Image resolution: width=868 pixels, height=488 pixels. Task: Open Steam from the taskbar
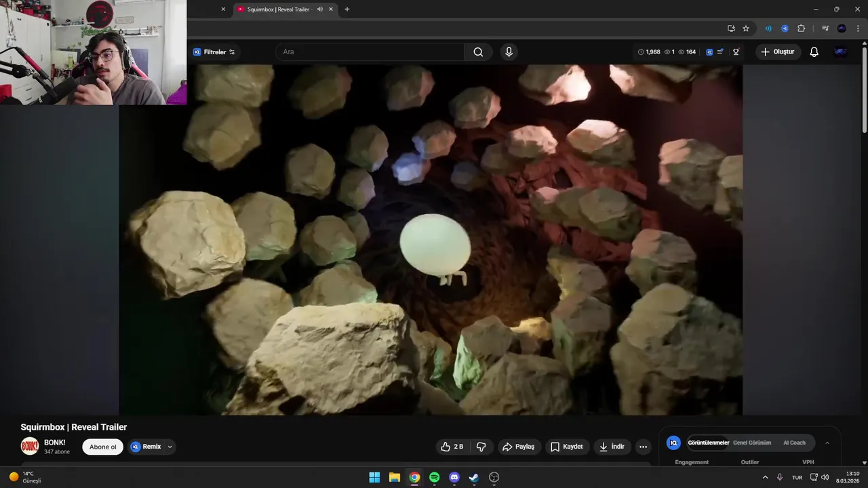(474, 477)
